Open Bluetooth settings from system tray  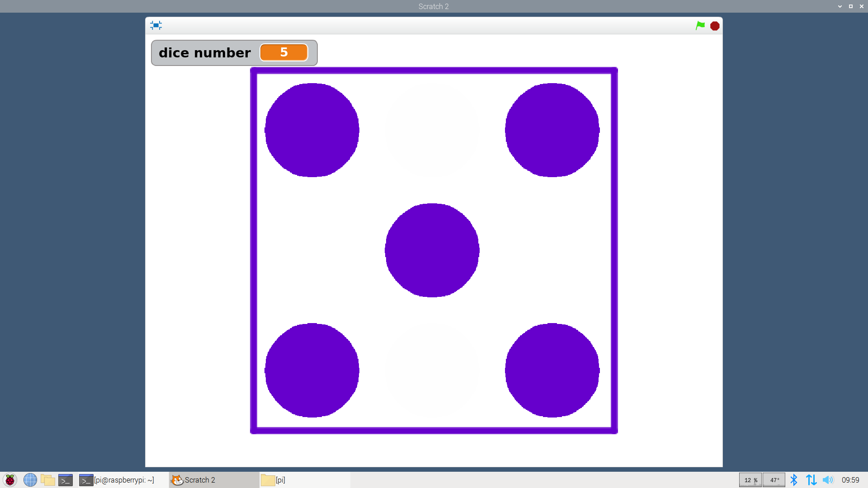tap(795, 480)
